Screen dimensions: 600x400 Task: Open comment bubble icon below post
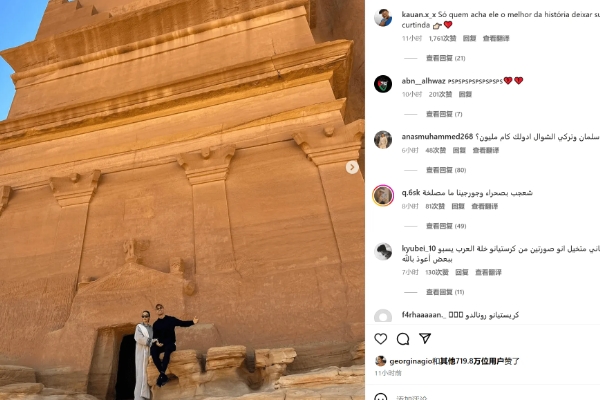point(403,339)
